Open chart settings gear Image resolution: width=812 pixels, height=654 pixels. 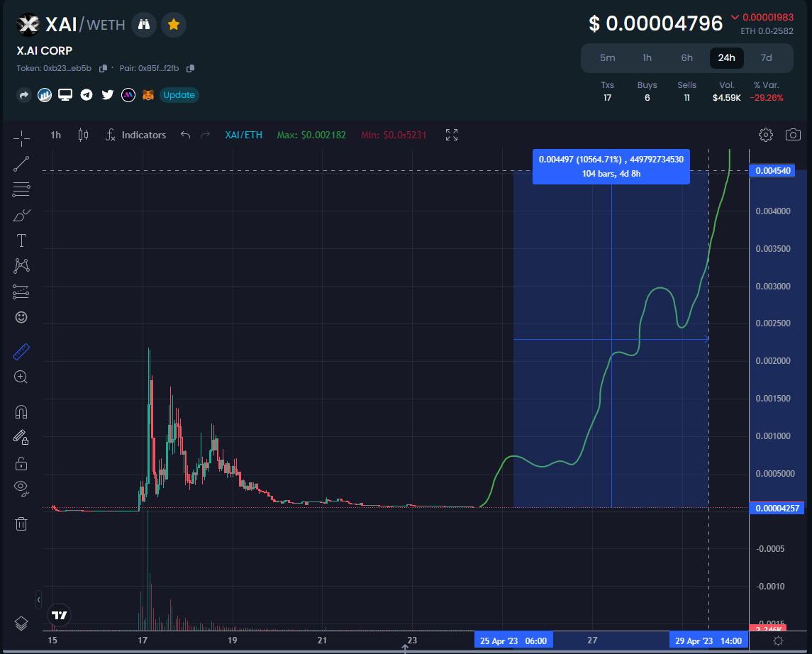coord(765,135)
